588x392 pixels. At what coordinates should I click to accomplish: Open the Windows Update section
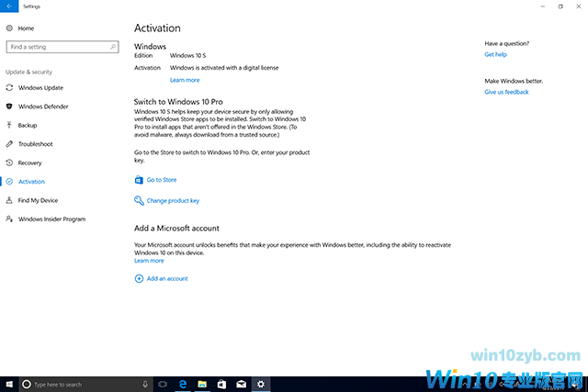[x=40, y=88]
